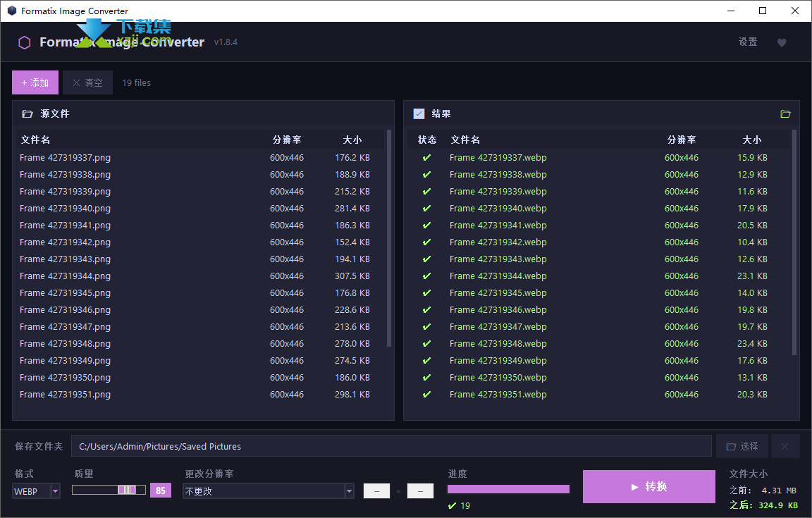812x518 pixels.
Task: Select Frame 427319349.png row
Action: 201,361
